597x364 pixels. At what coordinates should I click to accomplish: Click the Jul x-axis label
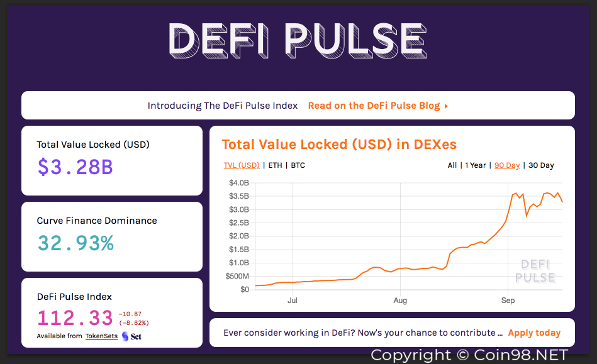tap(293, 301)
